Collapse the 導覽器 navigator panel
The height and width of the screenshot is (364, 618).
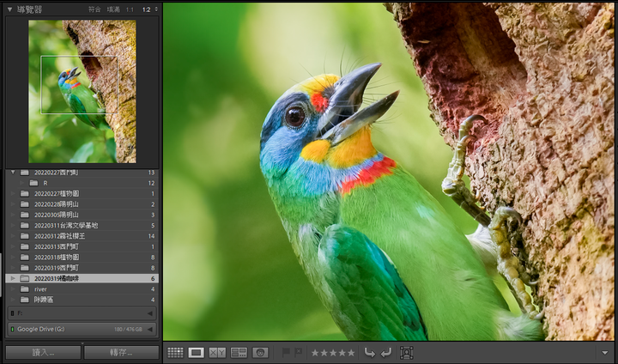[x=9, y=9]
